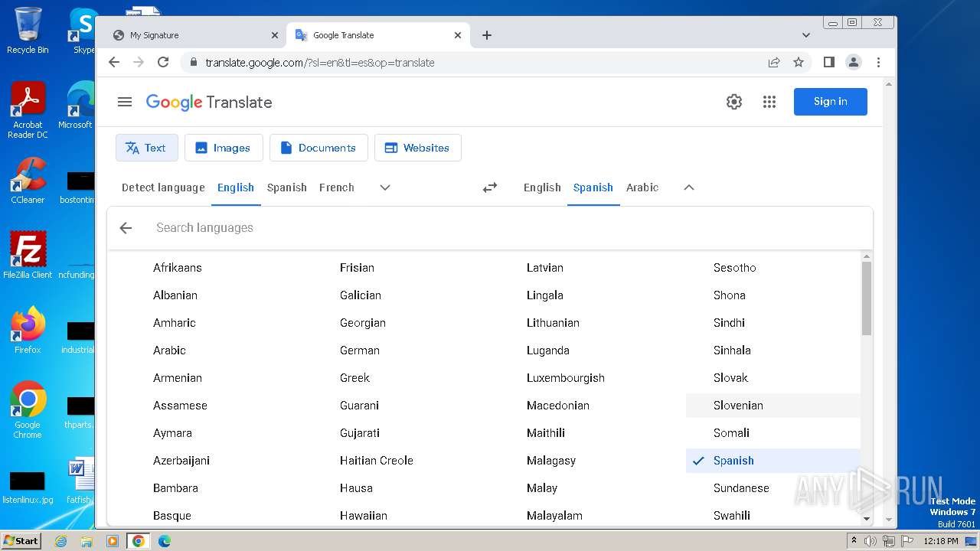The image size is (980, 551).
Task: Select Arabic as the target language tab
Action: 642,187
